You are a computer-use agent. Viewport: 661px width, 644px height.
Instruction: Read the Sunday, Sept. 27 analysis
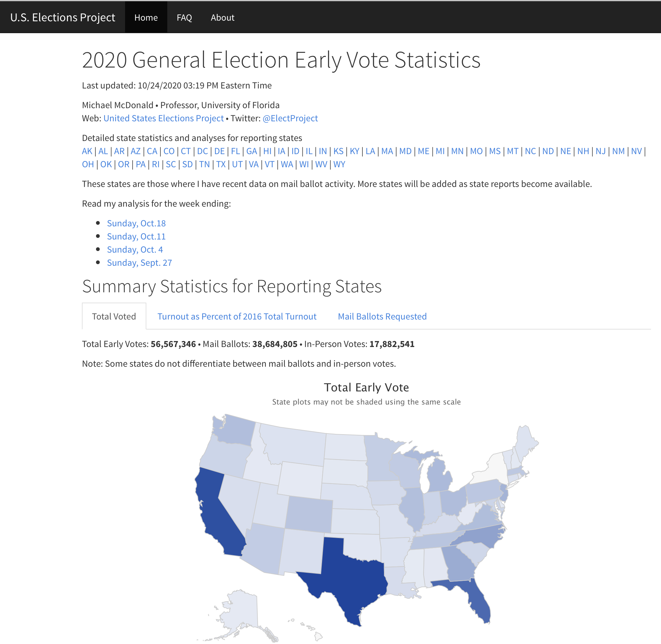(139, 263)
